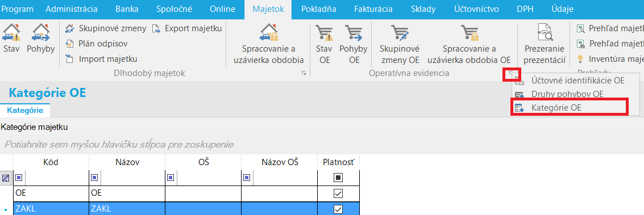Launch Skupinové zmeny OE
Viewport: 644px width, 215px height.
pos(399,44)
